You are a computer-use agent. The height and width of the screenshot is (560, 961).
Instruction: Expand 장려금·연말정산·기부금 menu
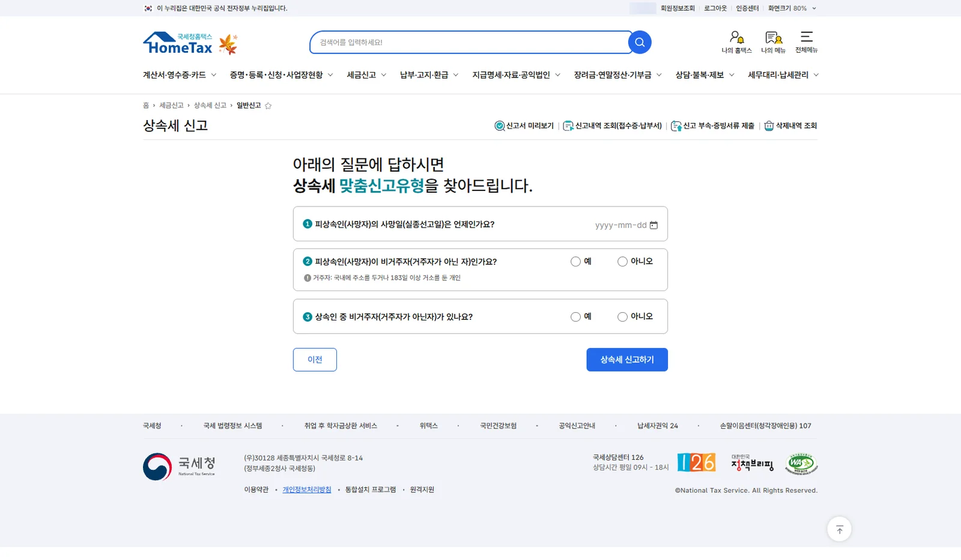point(618,75)
